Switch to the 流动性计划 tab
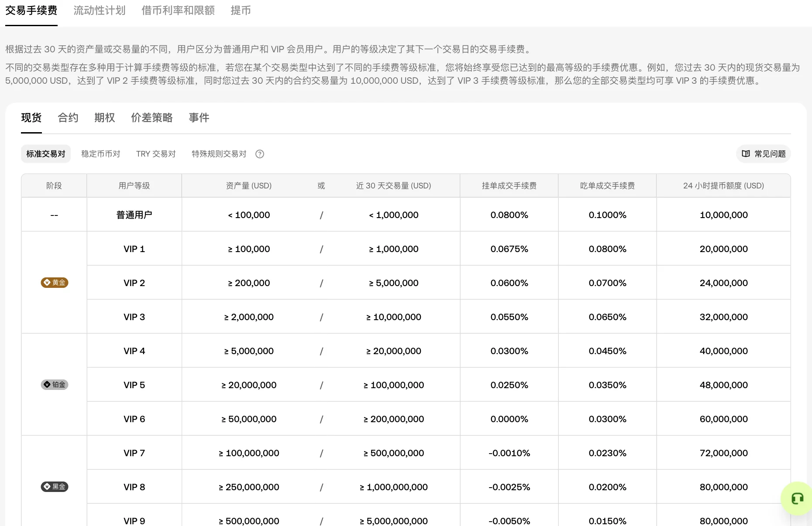Image resolution: width=812 pixels, height=526 pixels. (x=100, y=10)
